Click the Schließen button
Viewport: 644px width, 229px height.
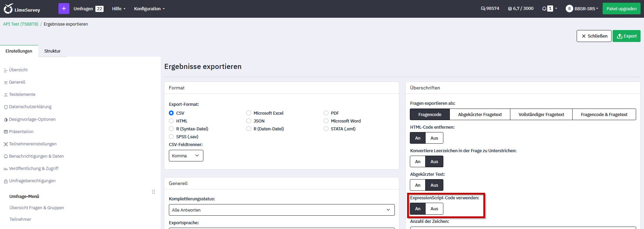coord(594,36)
